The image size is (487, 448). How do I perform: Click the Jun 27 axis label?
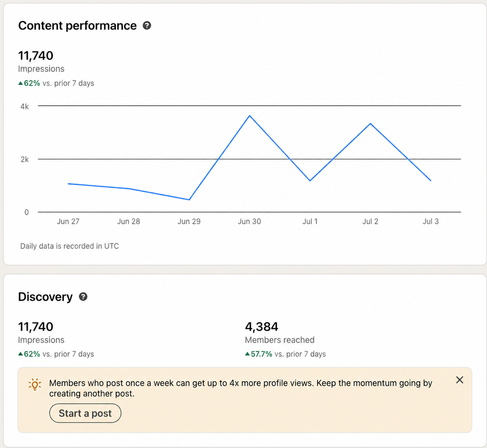68,222
